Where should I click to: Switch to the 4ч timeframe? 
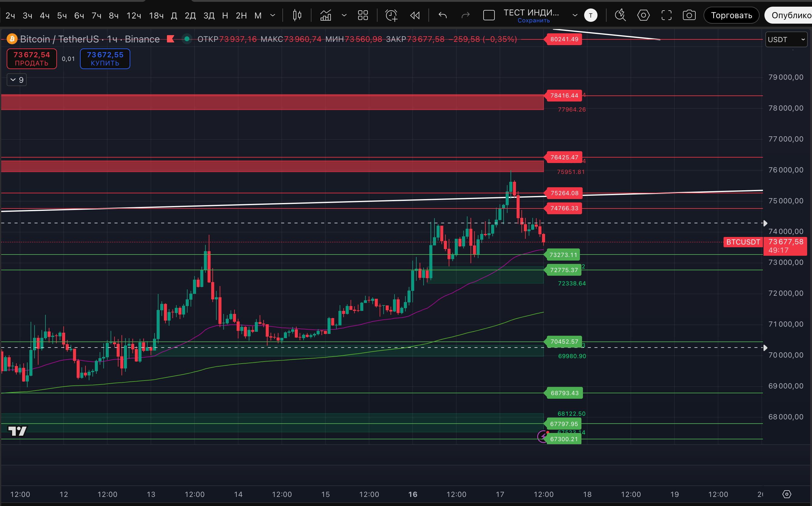point(45,15)
